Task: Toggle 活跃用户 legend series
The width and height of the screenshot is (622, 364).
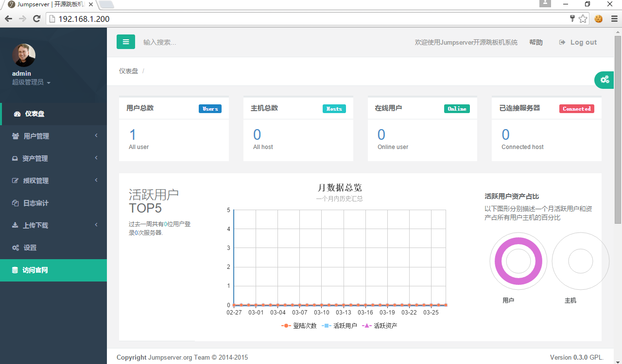Action: click(x=339, y=326)
